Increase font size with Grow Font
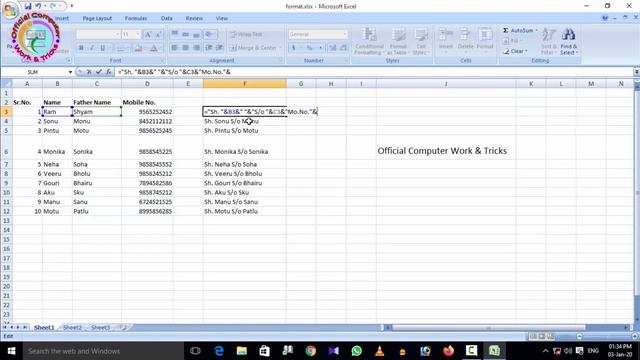Screen dimensions: 640x360 (x=148, y=35)
